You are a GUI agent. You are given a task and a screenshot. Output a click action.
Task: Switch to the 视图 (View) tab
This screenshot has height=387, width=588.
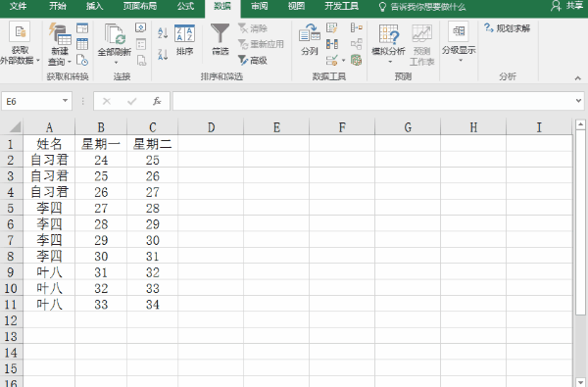[x=296, y=7]
